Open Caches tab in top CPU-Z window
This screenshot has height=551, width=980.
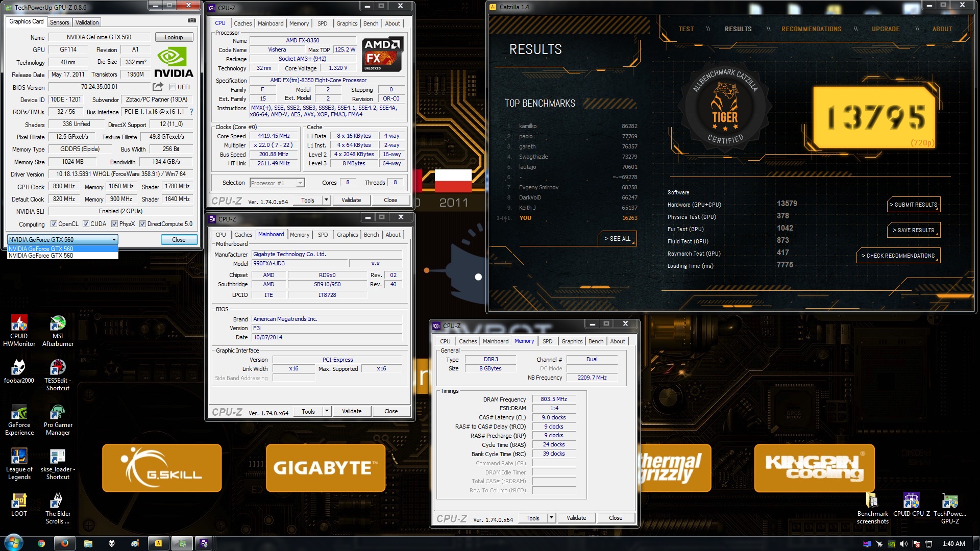click(243, 23)
